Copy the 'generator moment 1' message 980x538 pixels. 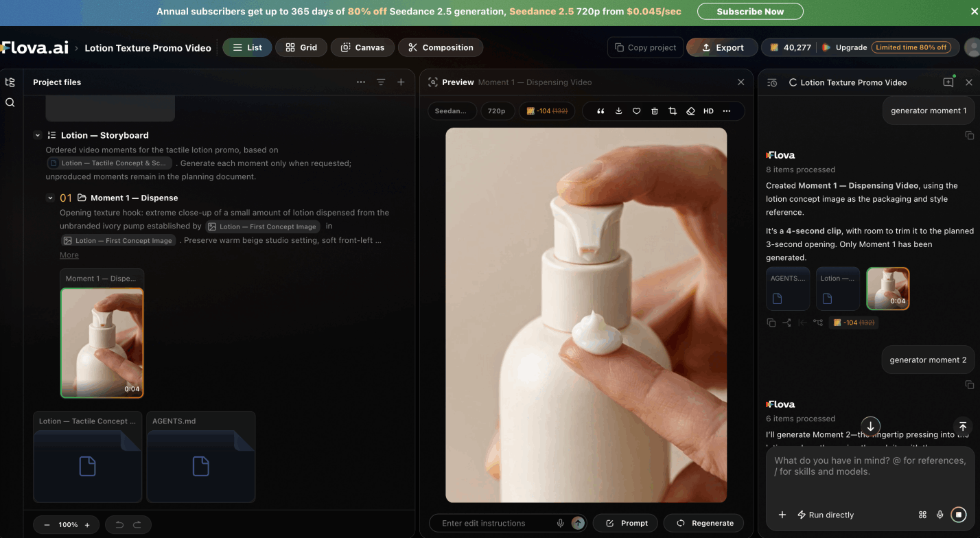tap(969, 135)
